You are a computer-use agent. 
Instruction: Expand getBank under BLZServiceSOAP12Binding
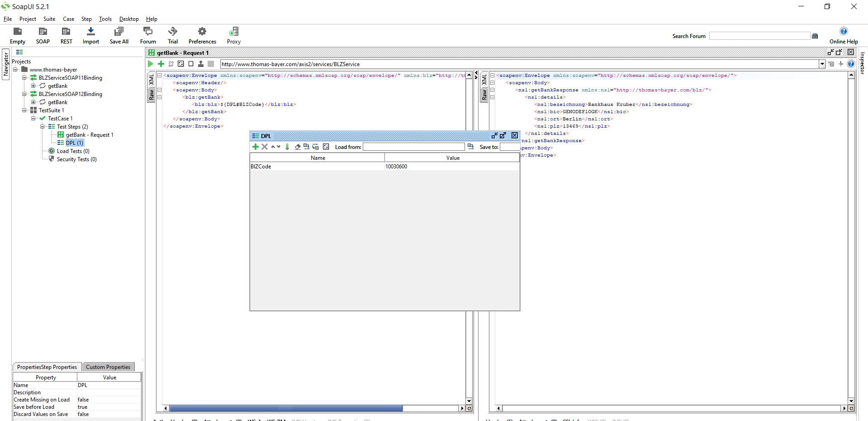click(33, 102)
